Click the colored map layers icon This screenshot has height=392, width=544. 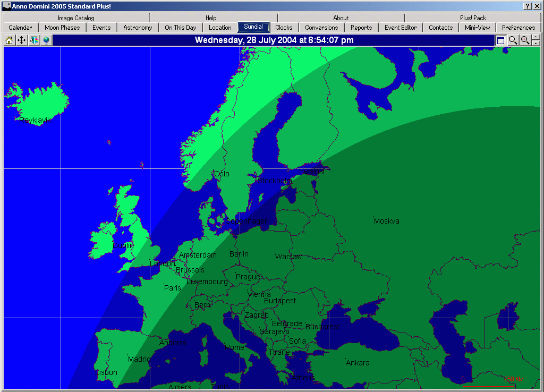34,40
